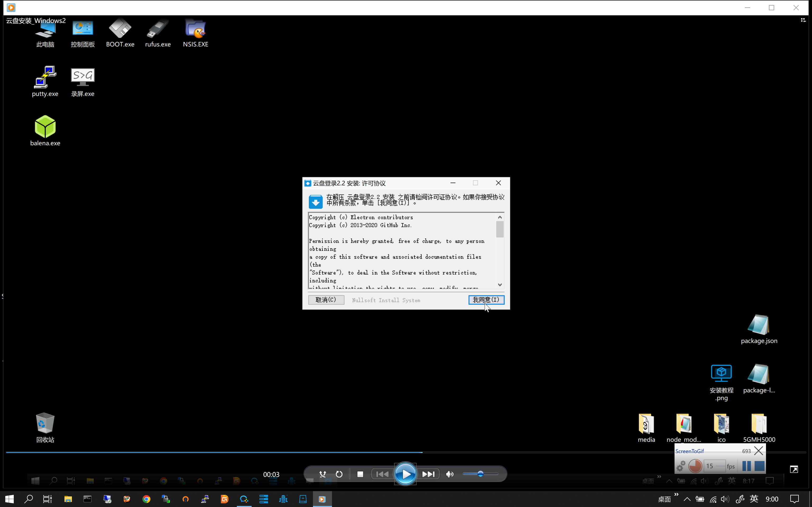Click license text scrollbar up arrow

click(500, 217)
